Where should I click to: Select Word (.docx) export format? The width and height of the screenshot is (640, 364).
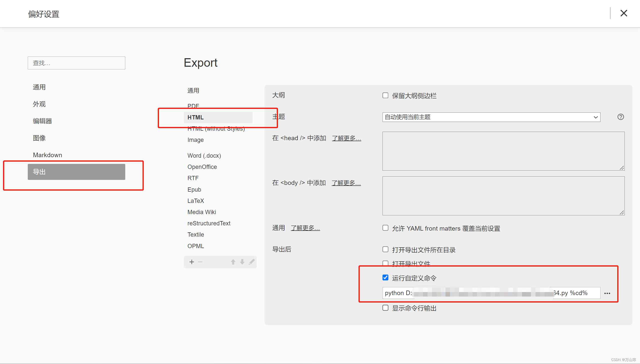[204, 155]
